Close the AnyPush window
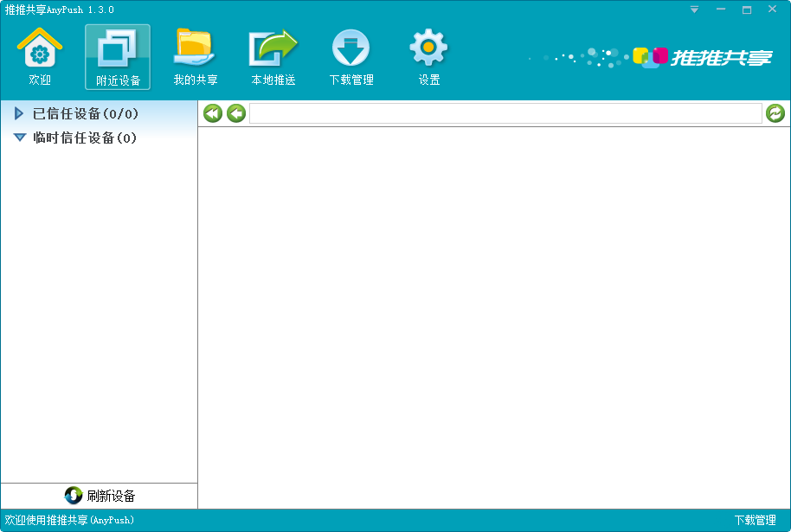Image resolution: width=791 pixels, height=532 pixels. click(772, 9)
